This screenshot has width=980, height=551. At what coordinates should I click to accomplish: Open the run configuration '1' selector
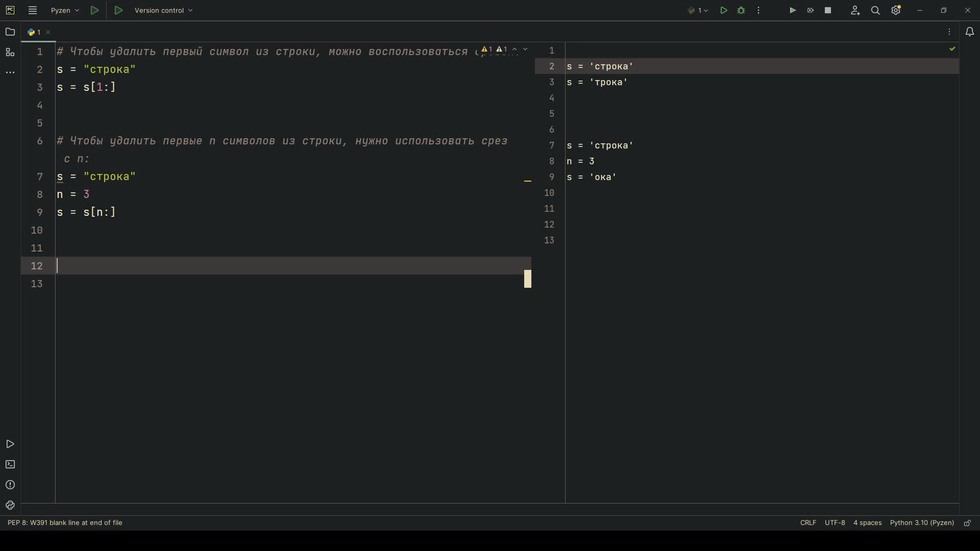[x=698, y=10]
